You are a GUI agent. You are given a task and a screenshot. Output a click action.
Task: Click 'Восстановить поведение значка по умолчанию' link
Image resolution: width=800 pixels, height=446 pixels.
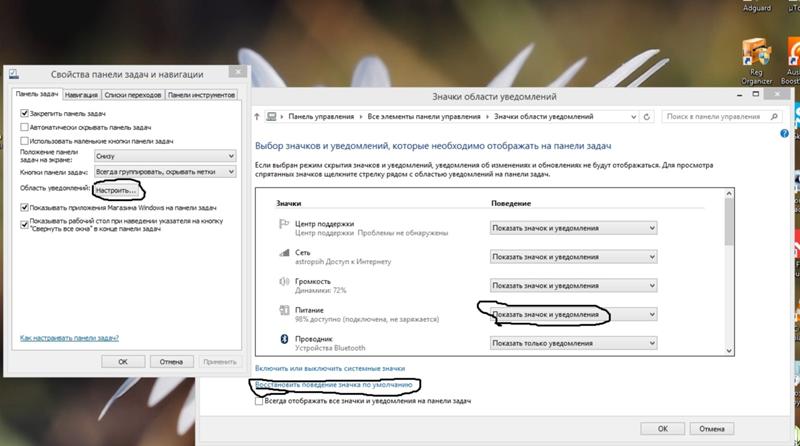click(x=334, y=385)
